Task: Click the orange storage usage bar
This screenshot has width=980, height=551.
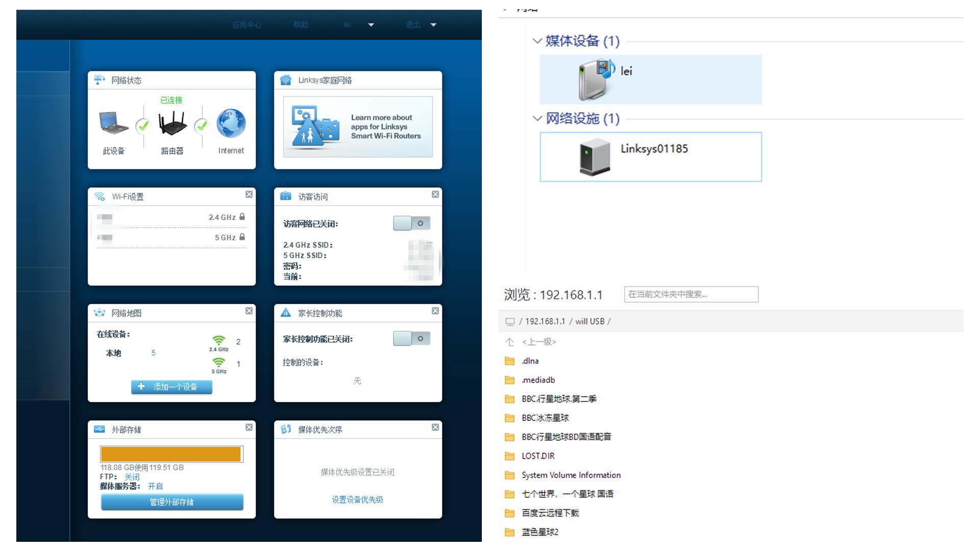Action: [x=171, y=454]
